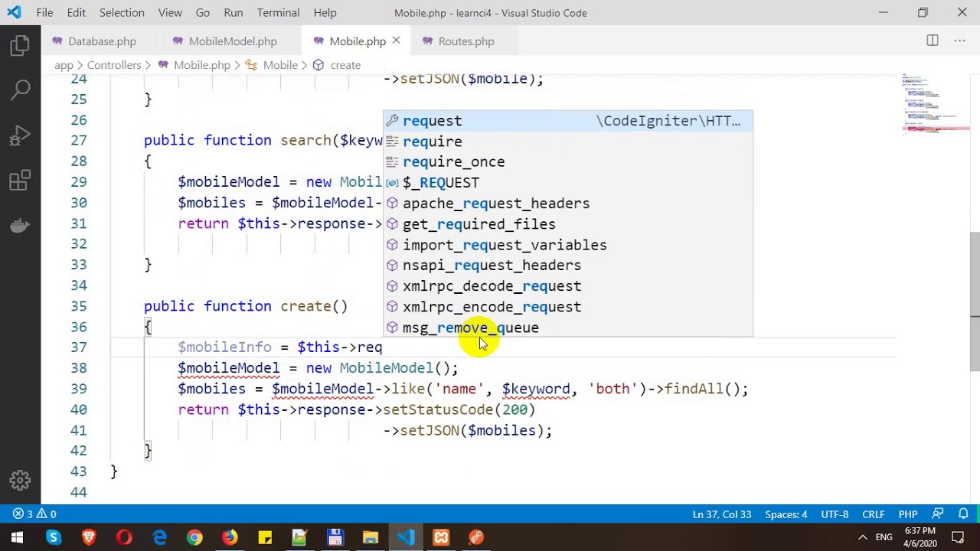
Task: Select the import_request_variables suggestion
Action: pyautogui.click(x=567, y=245)
